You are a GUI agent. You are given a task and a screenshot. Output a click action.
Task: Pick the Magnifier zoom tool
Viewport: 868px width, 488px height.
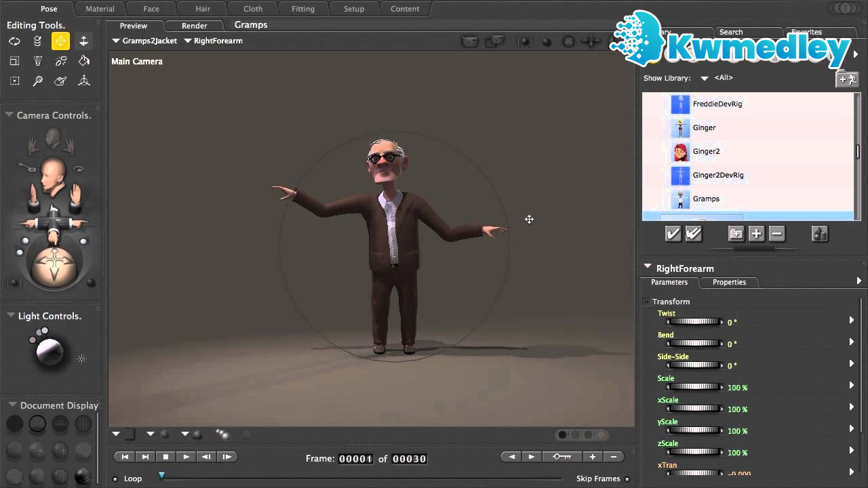coord(37,81)
